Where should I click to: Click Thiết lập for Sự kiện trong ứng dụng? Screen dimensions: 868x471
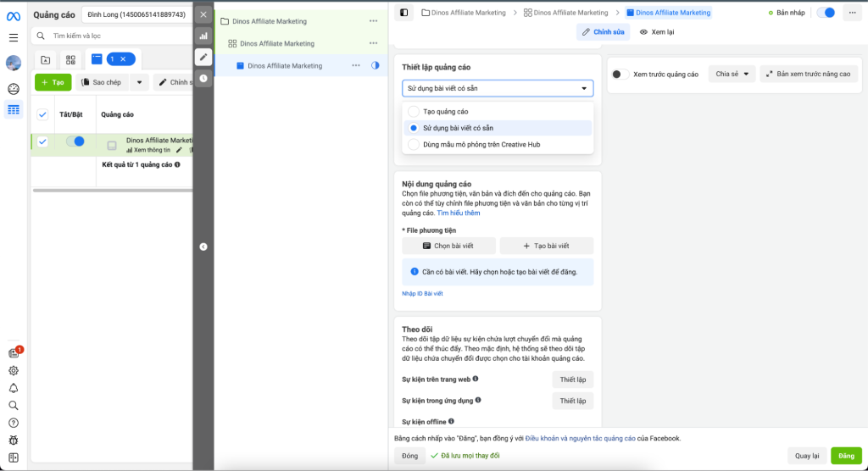[x=573, y=401]
